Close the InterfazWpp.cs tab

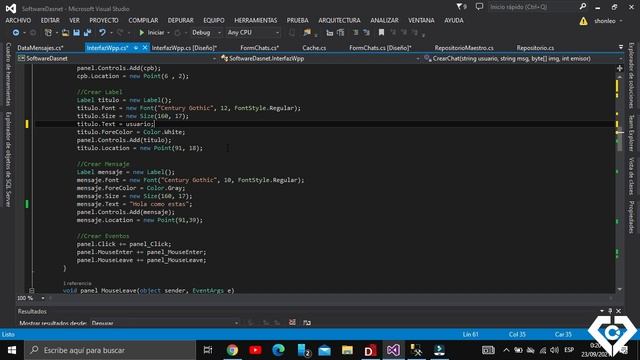pyautogui.click(x=144, y=48)
